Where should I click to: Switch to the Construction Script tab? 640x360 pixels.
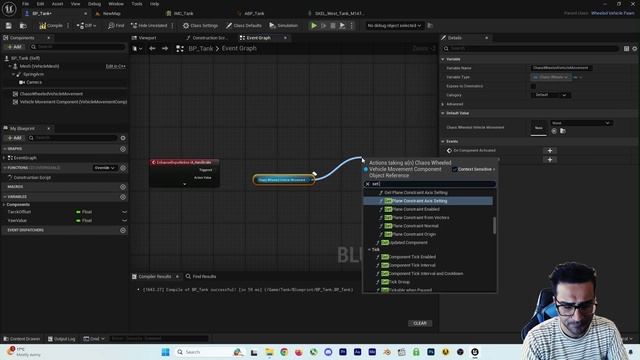tap(209, 38)
